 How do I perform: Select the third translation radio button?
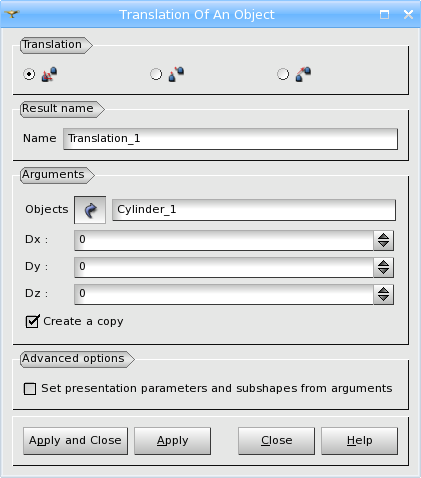click(283, 74)
